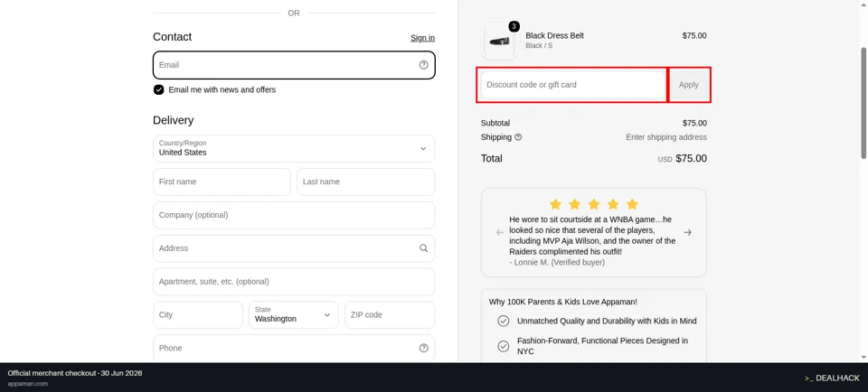Click the Phone field help icon
The image size is (868, 392).
(423, 348)
